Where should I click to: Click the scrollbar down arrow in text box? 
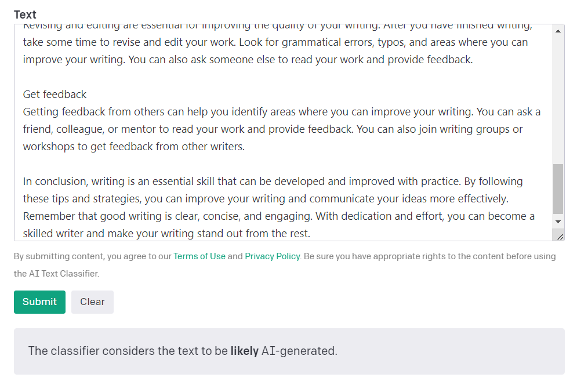point(558,222)
